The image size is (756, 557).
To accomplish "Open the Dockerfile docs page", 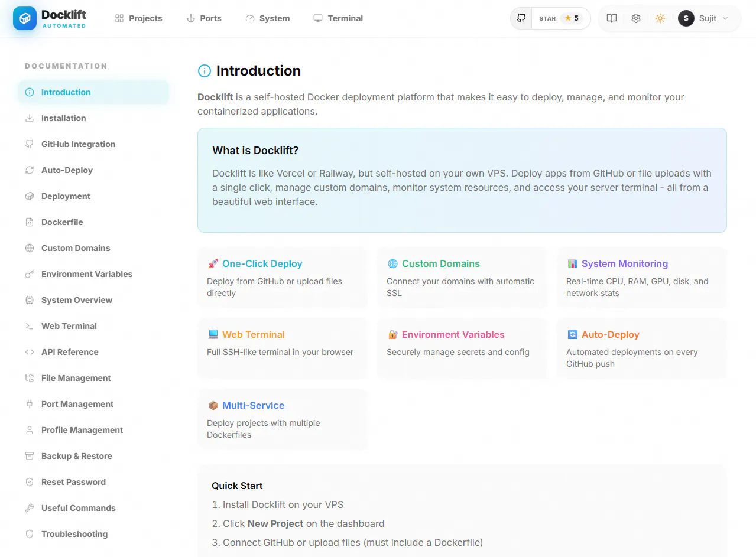I will pyautogui.click(x=93, y=222).
